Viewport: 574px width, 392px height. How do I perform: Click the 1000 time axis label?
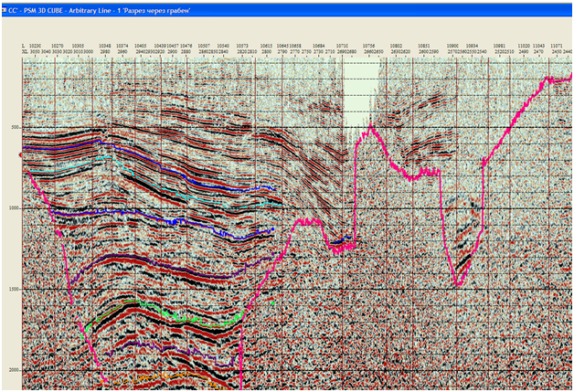click(14, 208)
